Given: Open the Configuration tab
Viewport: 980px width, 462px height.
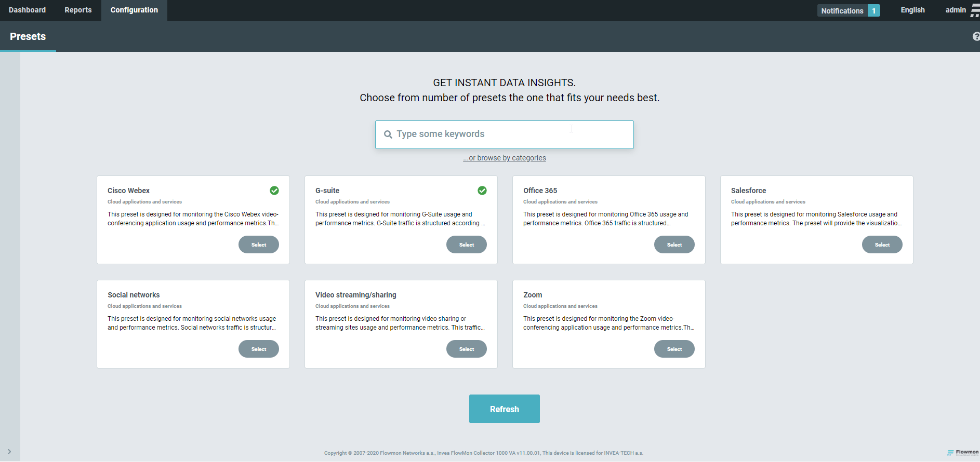Looking at the screenshot, I should click(x=134, y=10).
